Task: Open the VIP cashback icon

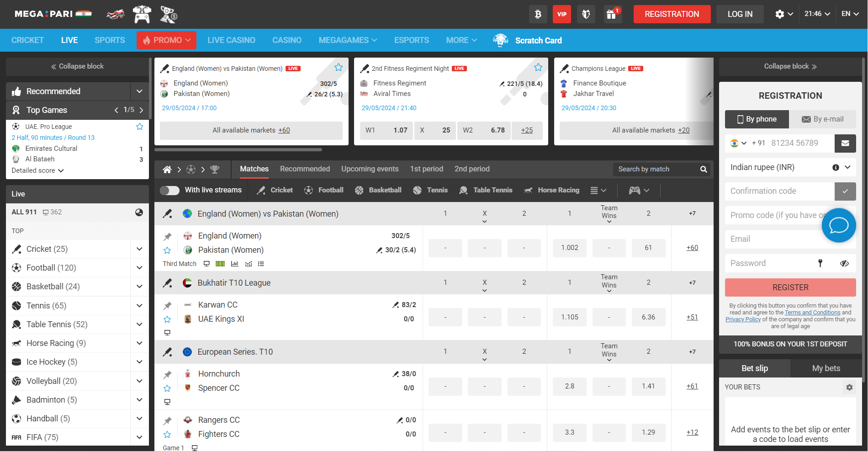Action: point(562,14)
